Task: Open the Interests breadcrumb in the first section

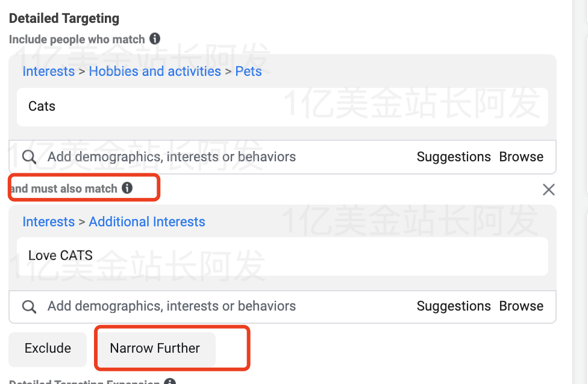Action: click(x=48, y=71)
